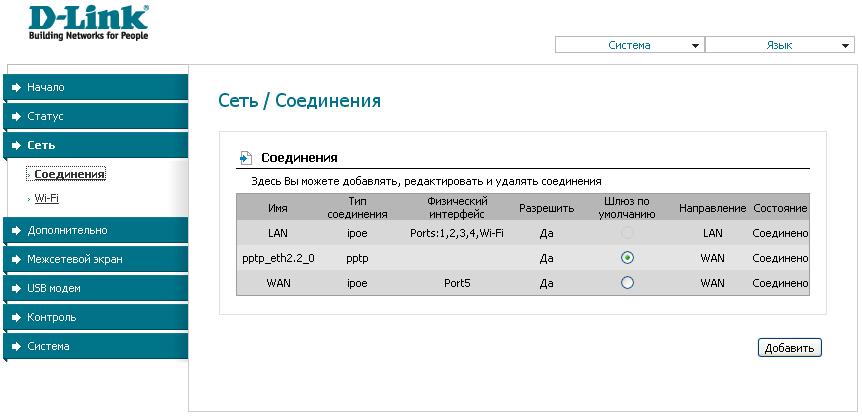Viewport: 862px width, 416px height.
Task: Click the Соединено status in LAN row
Action: tap(780, 233)
